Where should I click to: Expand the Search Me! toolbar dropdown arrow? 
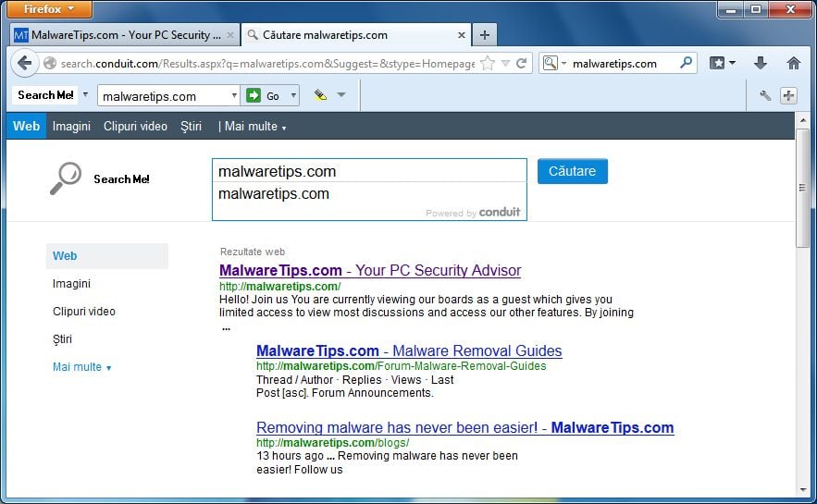tap(85, 94)
